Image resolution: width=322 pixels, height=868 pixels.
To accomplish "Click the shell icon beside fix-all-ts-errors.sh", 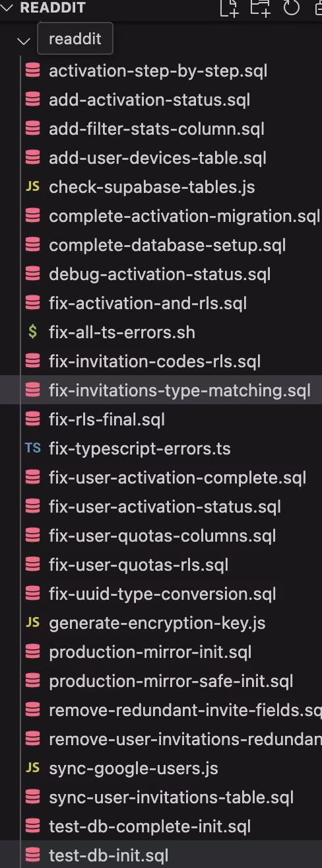I will (x=32, y=332).
